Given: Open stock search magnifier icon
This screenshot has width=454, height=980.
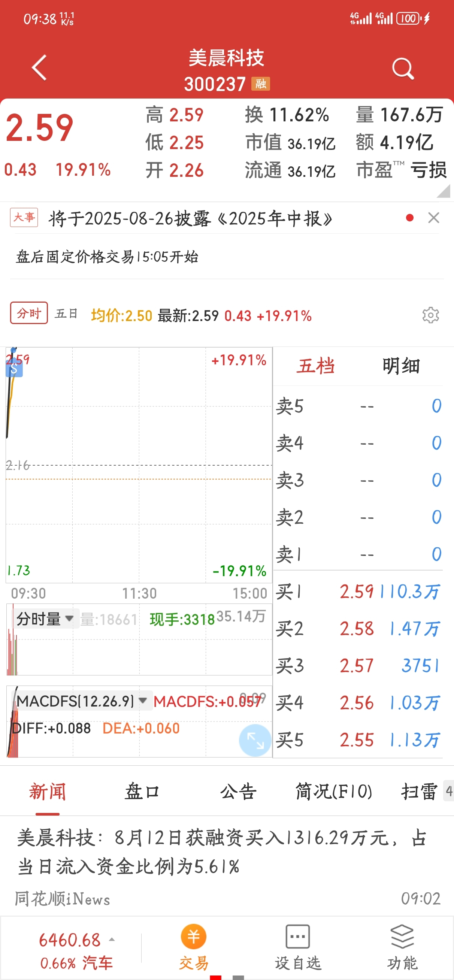Looking at the screenshot, I should (x=403, y=69).
